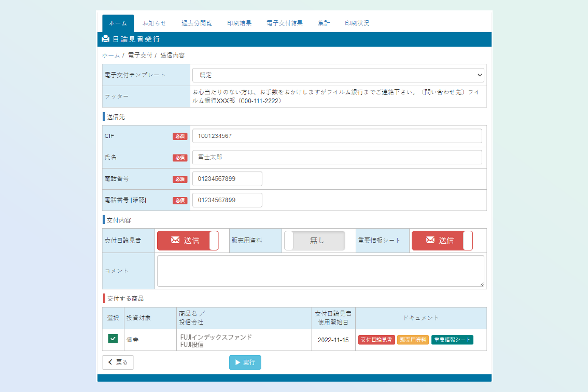Toggle 販売用資料 switch showing 無し
This screenshot has height=392, width=588.
(x=315, y=241)
